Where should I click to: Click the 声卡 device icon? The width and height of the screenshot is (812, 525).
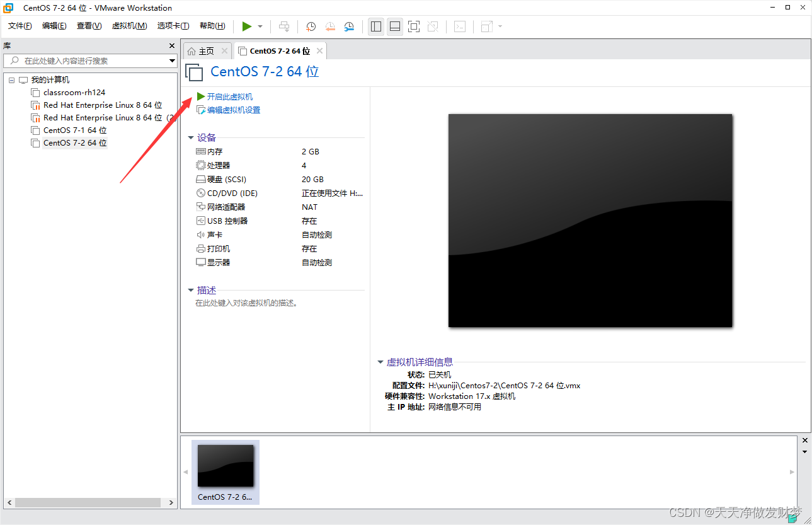pyautogui.click(x=201, y=235)
